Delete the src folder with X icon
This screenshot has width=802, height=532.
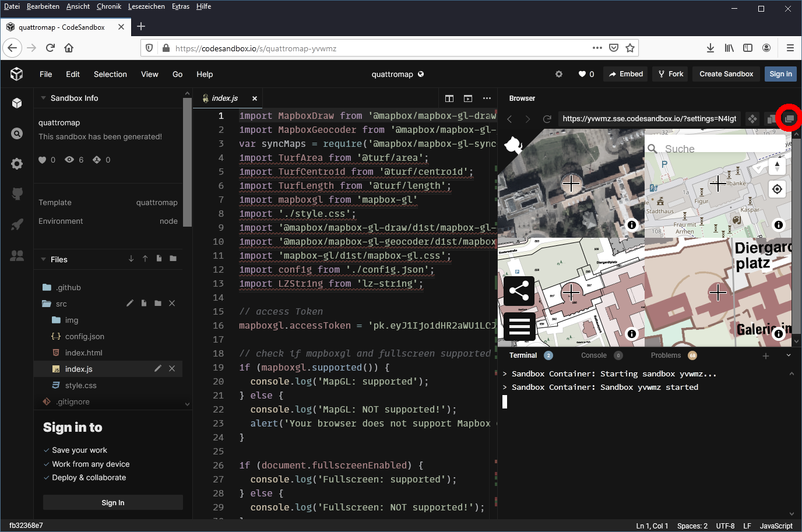click(172, 303)
